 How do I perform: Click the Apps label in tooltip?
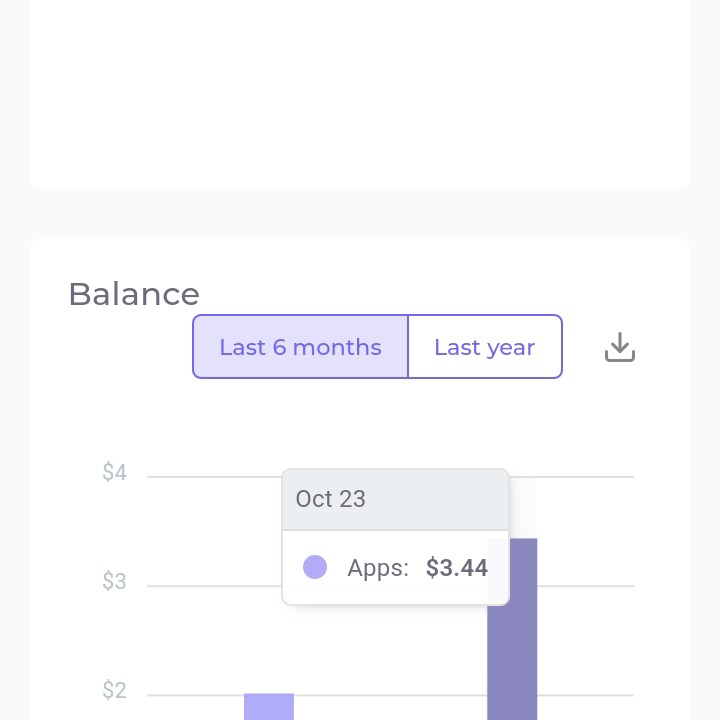pos(378,568)
